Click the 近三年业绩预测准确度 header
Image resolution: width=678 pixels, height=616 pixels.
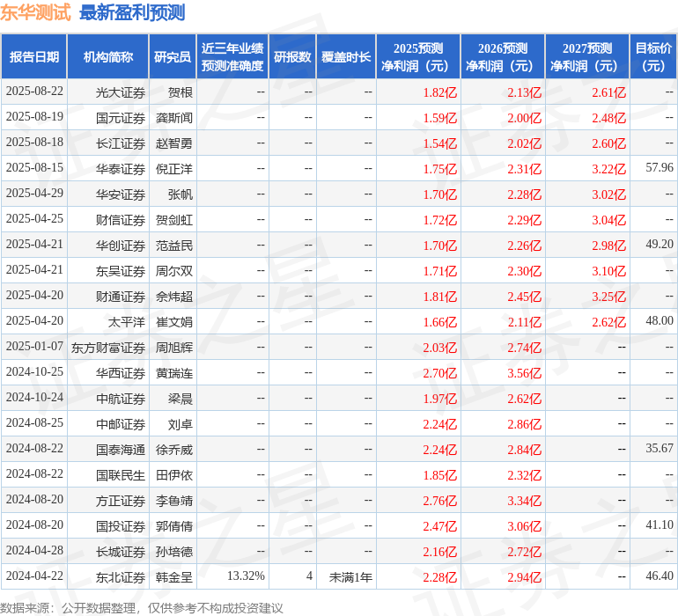[232, 56]
